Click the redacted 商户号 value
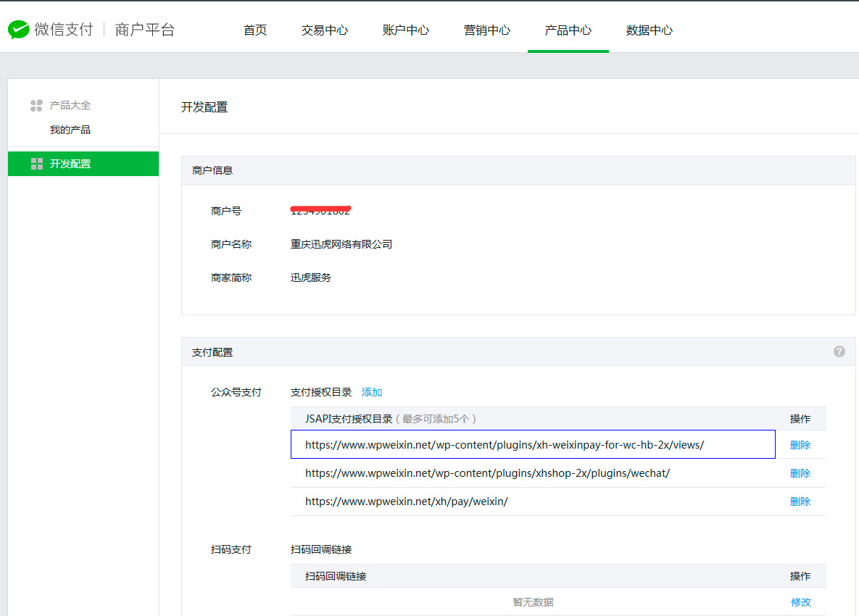This screenshot has width=859, height=616. point(320,210)
